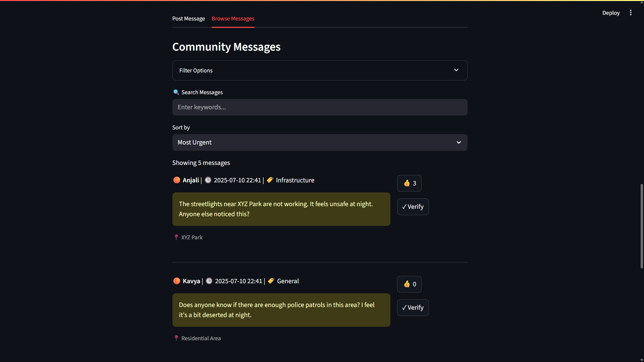Click the General tag icon on Kavya's post
The image size is (644, 362).
(x=271, y=281)
